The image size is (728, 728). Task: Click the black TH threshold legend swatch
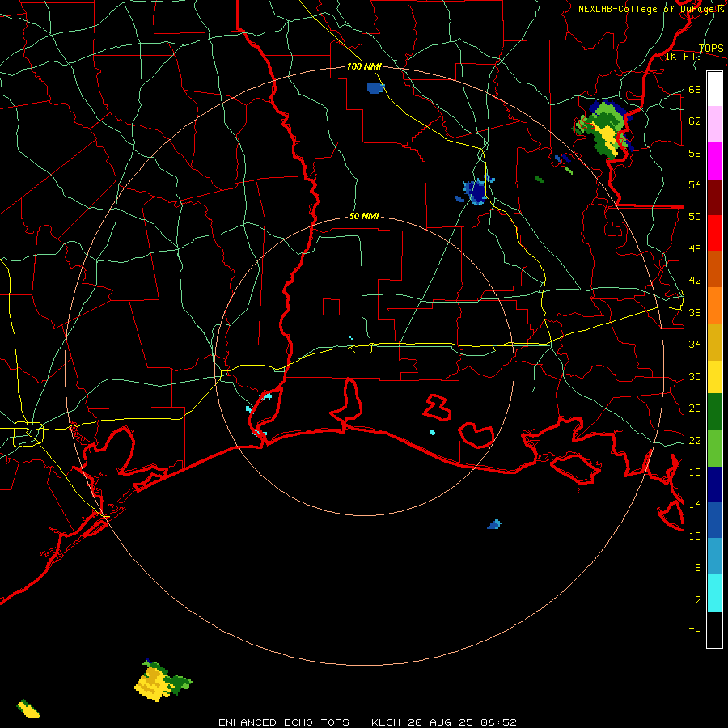click(714, 629)
